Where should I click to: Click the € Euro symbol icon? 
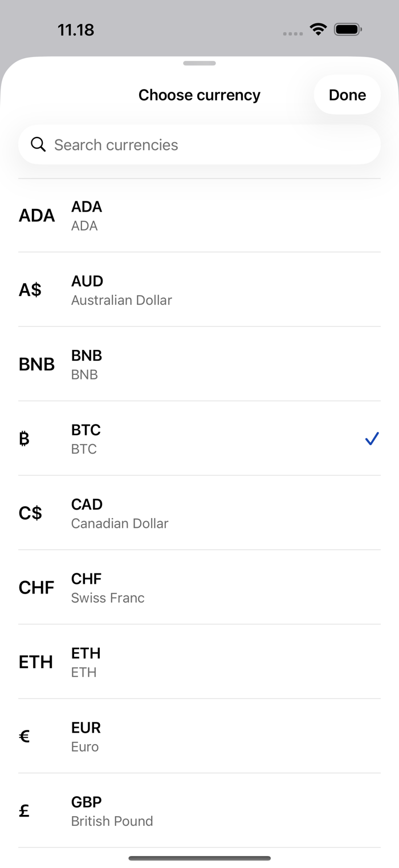24,736
